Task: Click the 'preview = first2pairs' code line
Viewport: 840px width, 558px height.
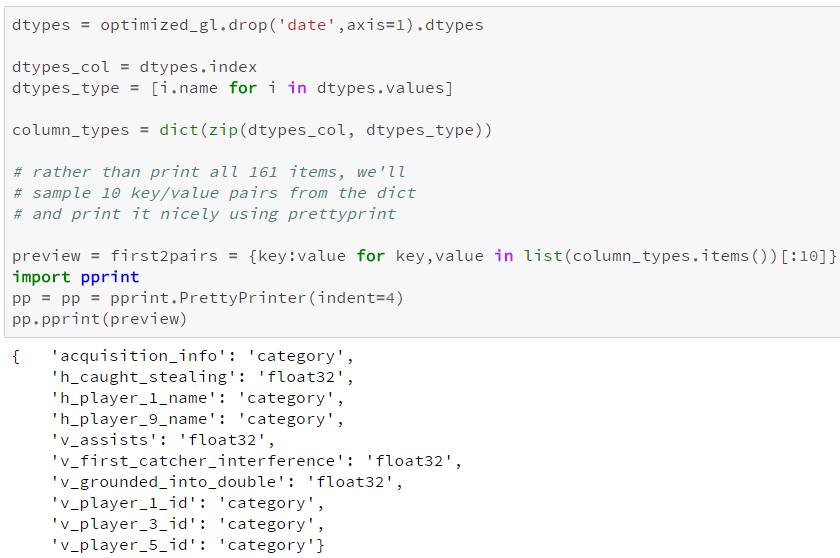Action: (424, 256)
